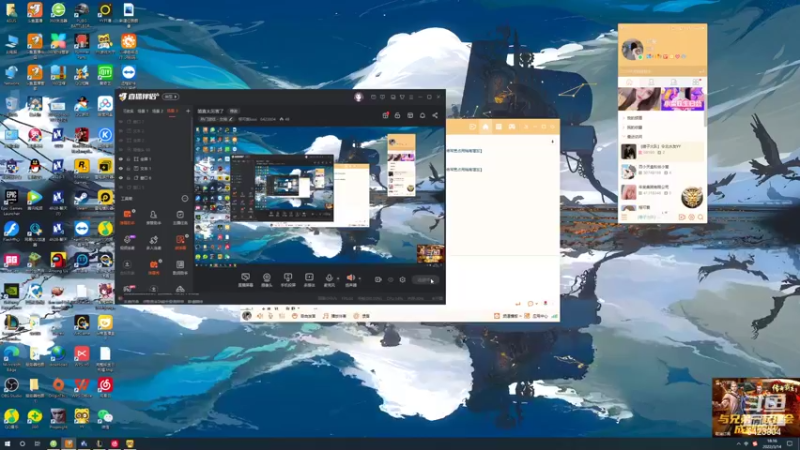Image resolution: width=800 pixels, height=450 pixels.
Task: Click the purple banner in YY panel
Action: (683, 99)
